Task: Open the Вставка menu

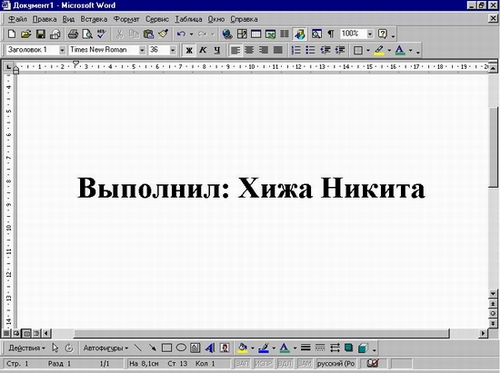Action: pos(94,19)
